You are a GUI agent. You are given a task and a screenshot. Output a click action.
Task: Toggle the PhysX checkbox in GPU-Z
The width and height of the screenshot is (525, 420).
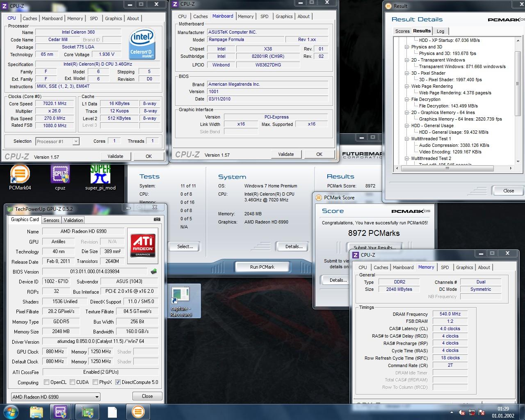point(95,382)
